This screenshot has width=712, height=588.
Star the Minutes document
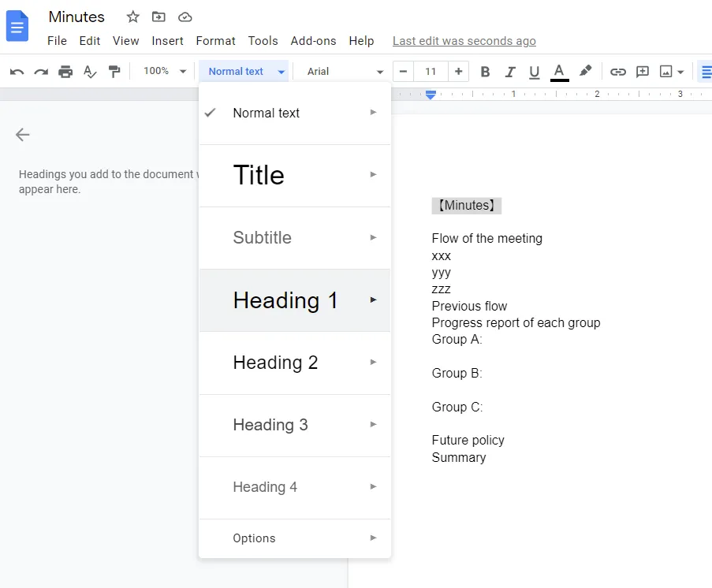click(133, 17)
